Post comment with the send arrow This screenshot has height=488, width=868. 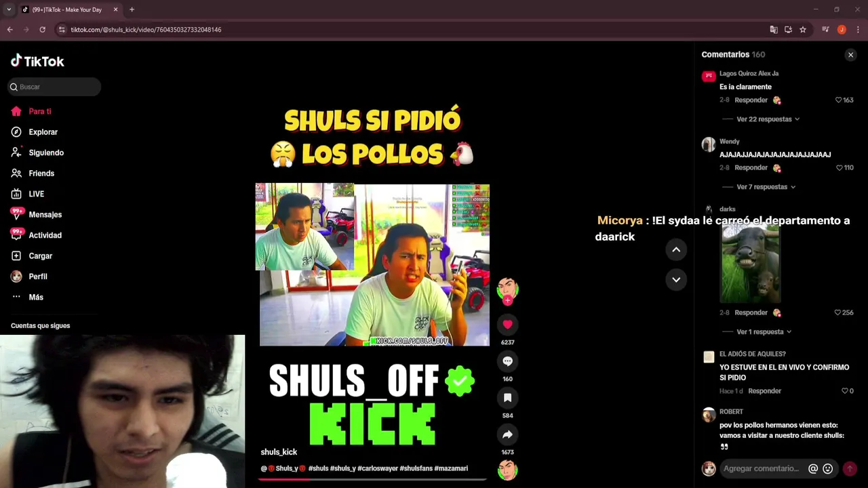[850, 468]
